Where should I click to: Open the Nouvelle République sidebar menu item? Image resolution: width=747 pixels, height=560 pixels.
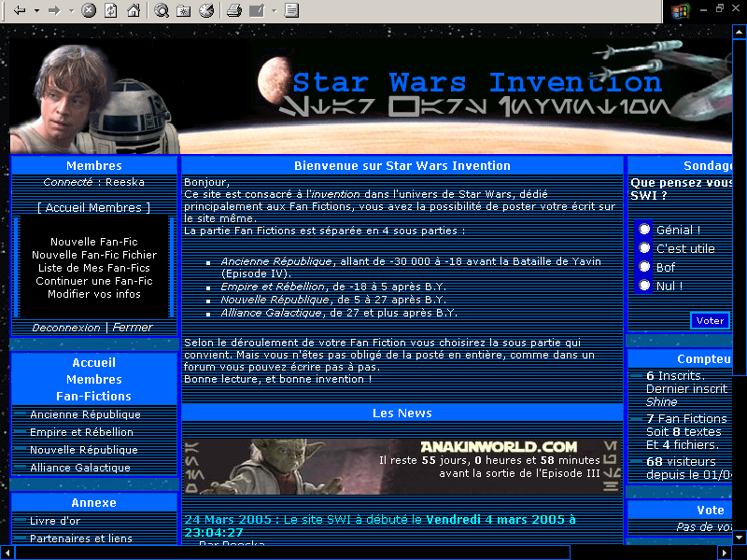(x=84, y=450)
